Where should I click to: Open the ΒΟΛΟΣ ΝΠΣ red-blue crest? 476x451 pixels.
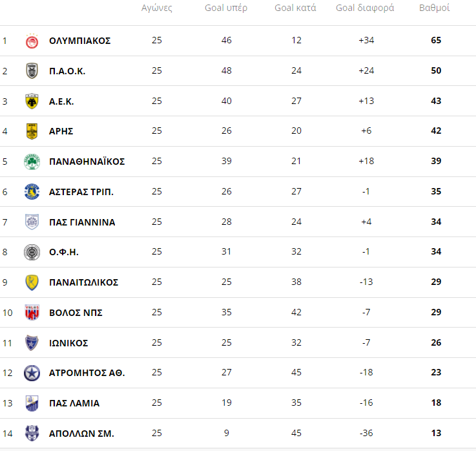(x=32, y=313)
